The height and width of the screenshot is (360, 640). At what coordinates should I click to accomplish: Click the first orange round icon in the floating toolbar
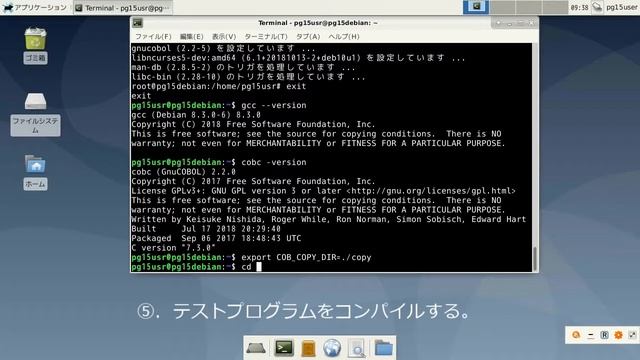click(x=576, y=335)
